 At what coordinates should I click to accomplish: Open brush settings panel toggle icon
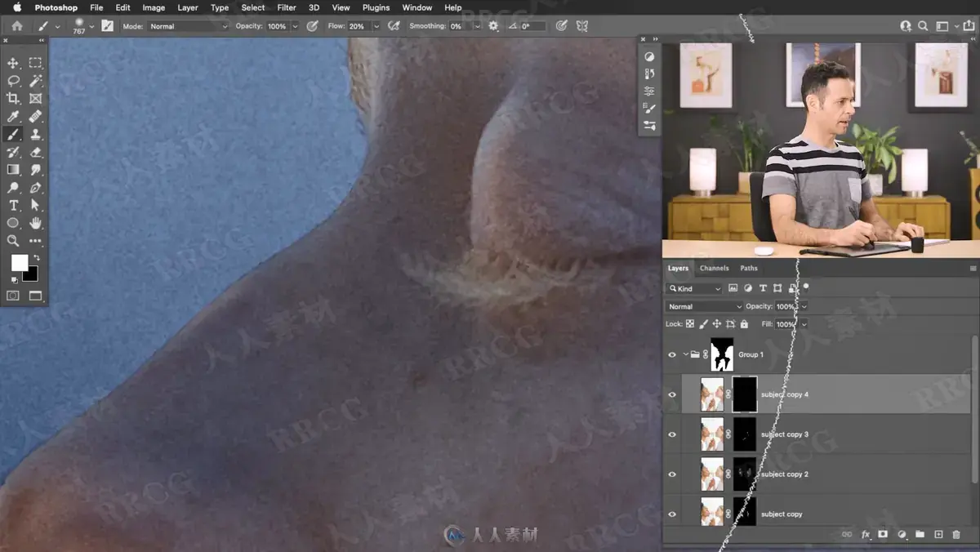(x=107, y=26)
